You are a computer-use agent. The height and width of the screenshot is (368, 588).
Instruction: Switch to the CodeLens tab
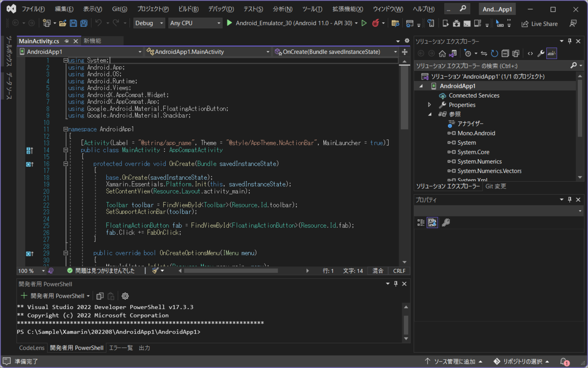pos(32,348)
